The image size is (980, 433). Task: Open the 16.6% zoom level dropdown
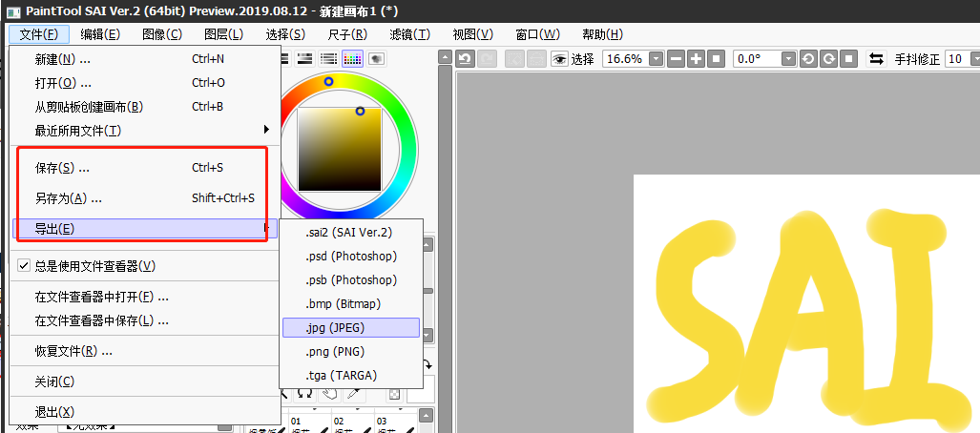657,59
